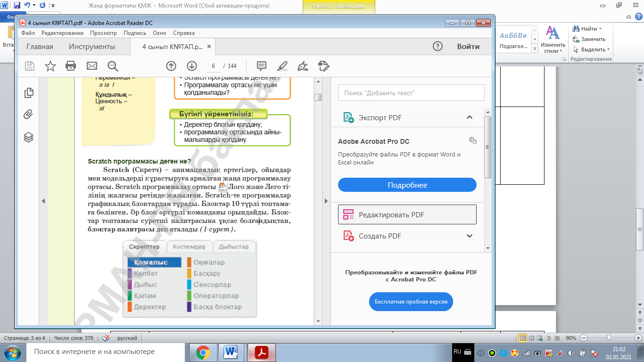
Task: Go to the next page arrow
Action: pyautogui.click(x=191, y=66)
